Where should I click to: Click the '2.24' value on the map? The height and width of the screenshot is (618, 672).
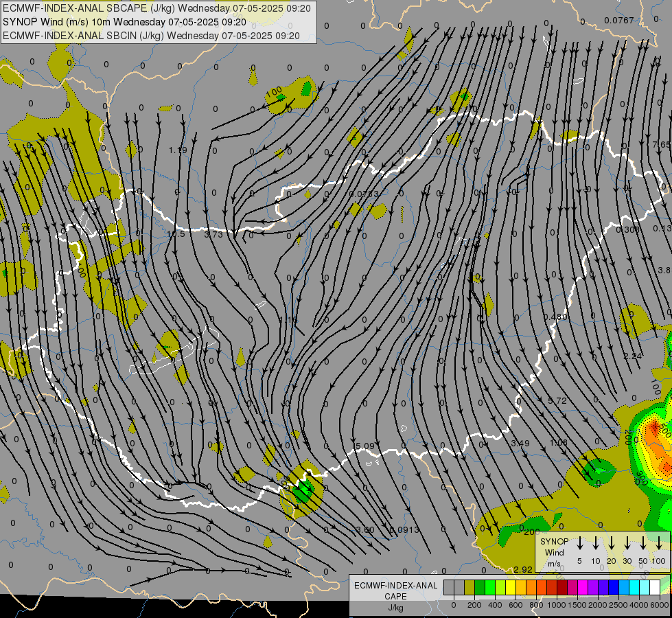tap(633, 356)
